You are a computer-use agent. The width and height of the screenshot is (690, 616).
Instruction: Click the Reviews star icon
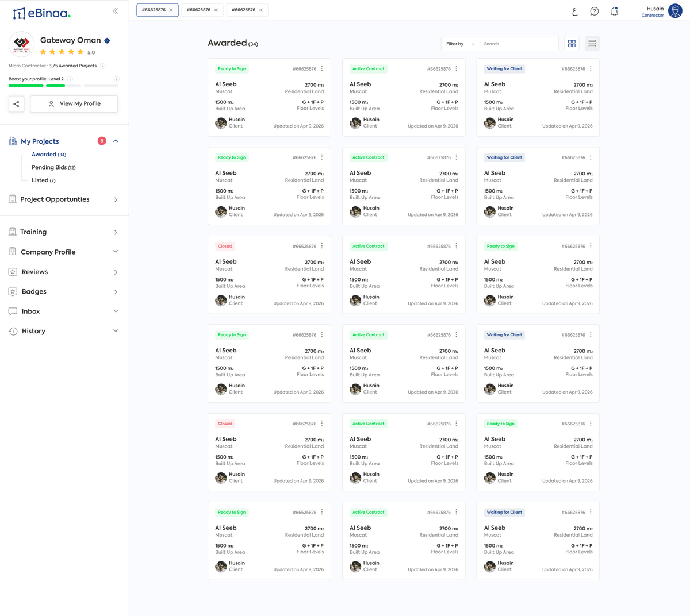click(x=13, y=272)
